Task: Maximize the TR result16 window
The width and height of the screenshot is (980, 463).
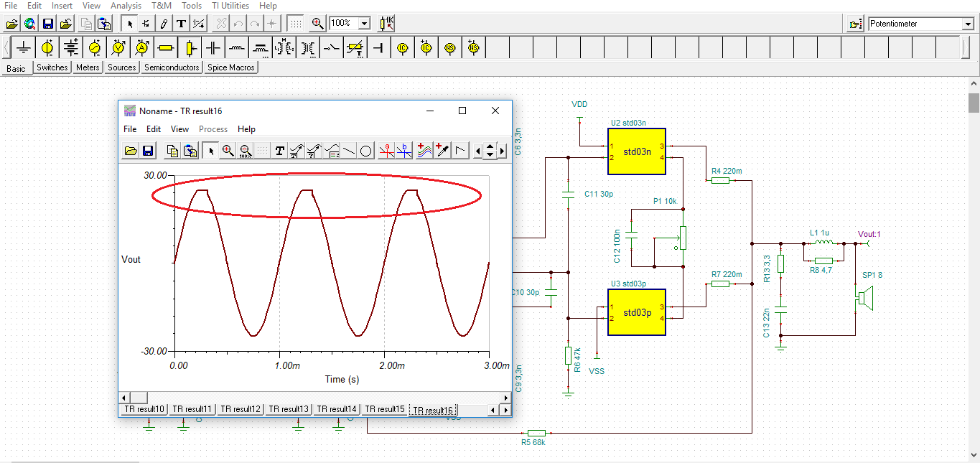Action: point(462,111)
